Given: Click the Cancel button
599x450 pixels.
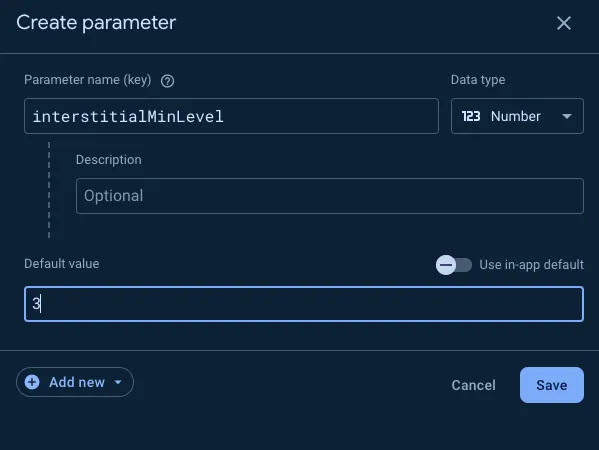Looking at the screenshot, I should pyautogui.click(x=474, y=385).
